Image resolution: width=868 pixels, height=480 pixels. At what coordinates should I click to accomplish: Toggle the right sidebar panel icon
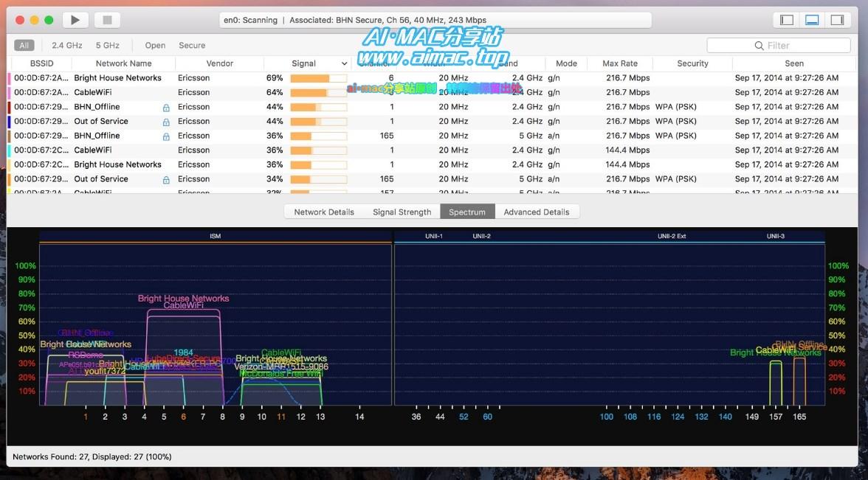coord(838,20)
